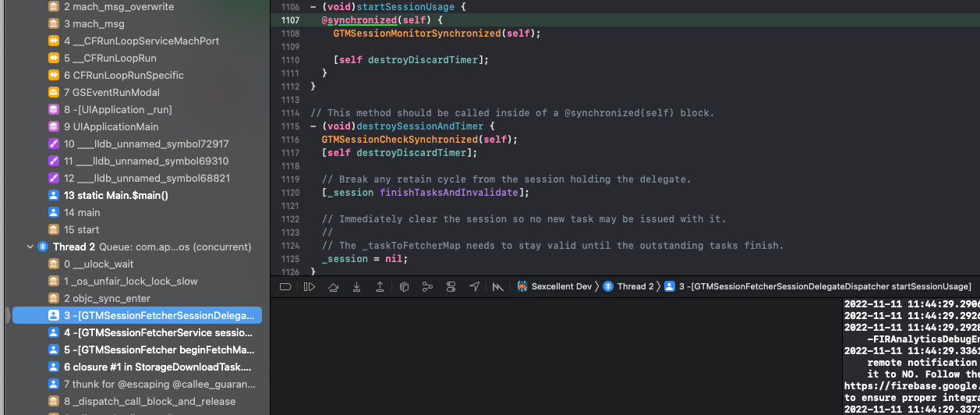Select frame 2 objc_sync_enter
Screen dimensions: 980x415
[136, 298]
